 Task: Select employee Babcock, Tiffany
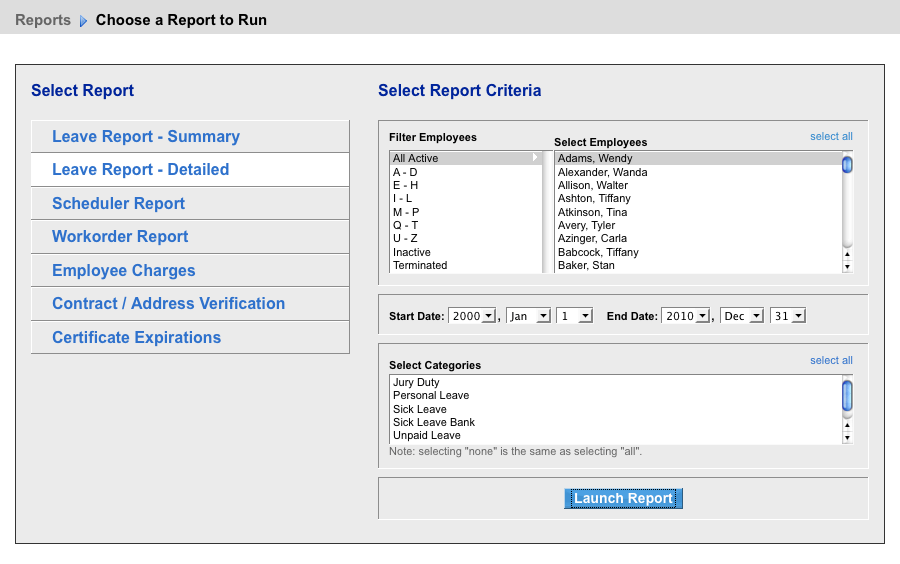click(x=698, y=252)
